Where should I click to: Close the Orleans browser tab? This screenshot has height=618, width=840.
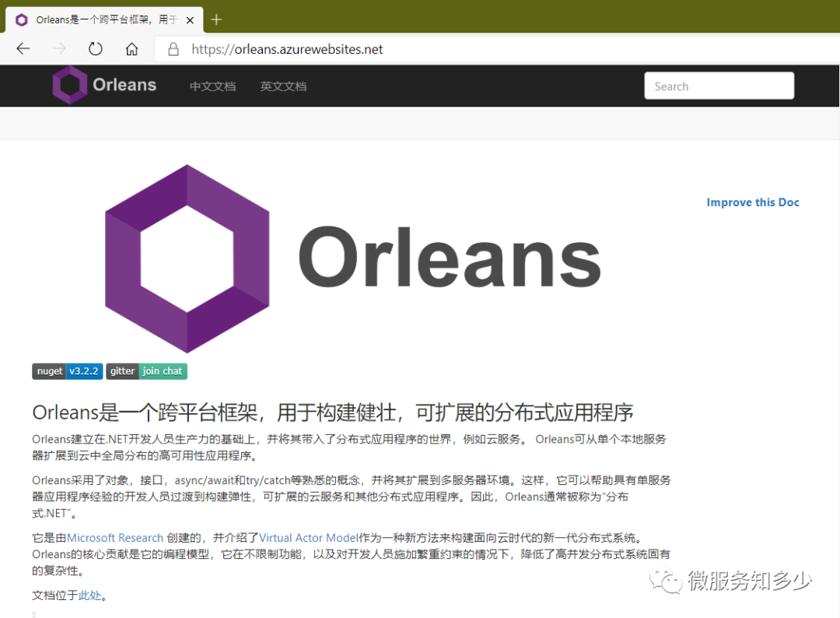tap(191, 20)
